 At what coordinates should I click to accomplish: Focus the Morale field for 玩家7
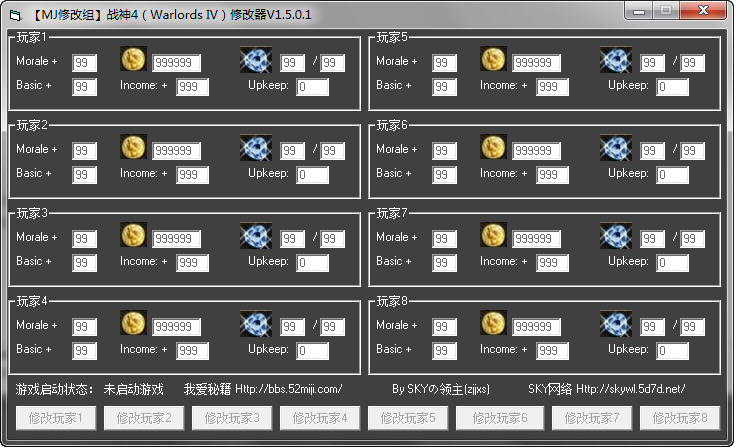point(444,239)
